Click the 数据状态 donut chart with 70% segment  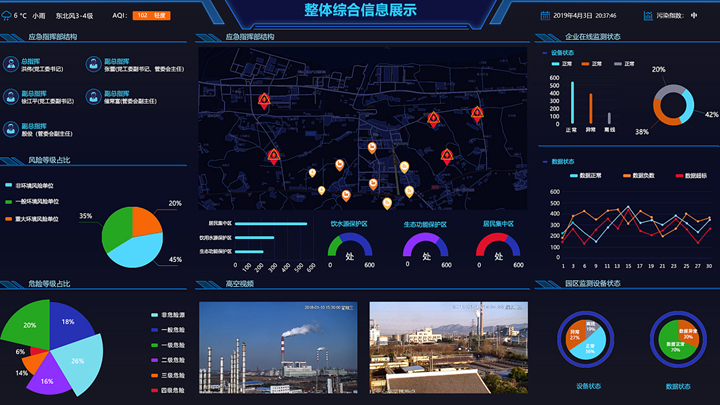(678, 339)
